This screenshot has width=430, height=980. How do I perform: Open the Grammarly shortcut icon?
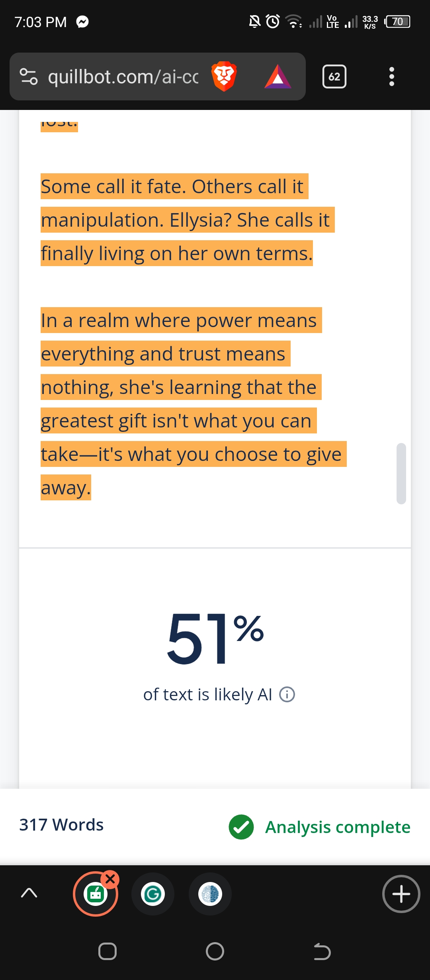[153, 894]
